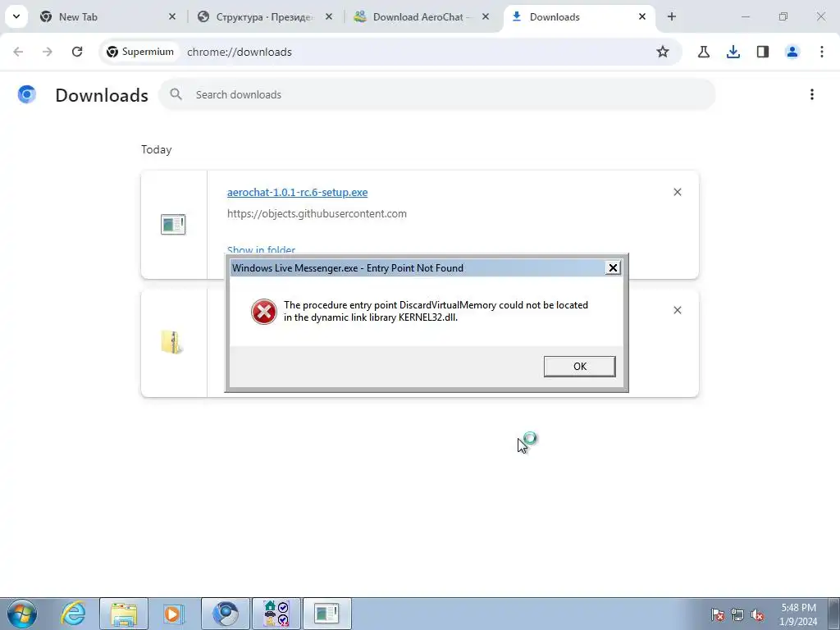This screenshot has width=840, height=630.
Task: Click OK in the Entry Point Not Found dialog
Action: click(580, 367)
